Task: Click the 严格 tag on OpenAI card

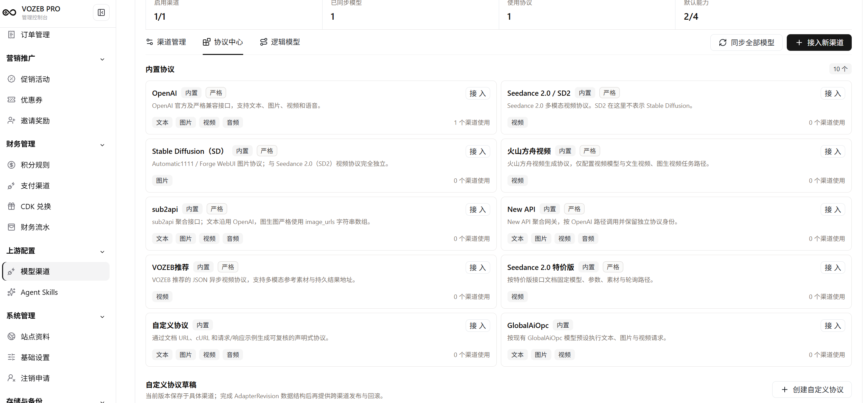Action: tap(216, 93)
